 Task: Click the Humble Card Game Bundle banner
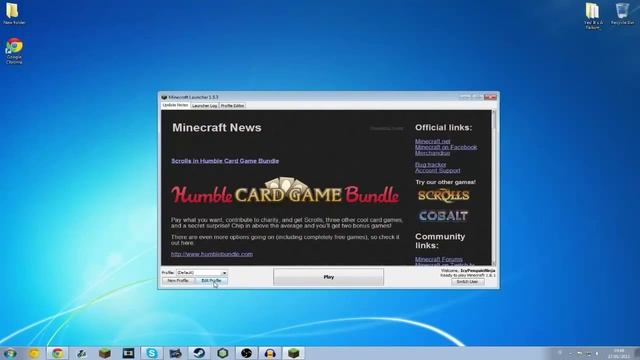click(x=285, y=191)
